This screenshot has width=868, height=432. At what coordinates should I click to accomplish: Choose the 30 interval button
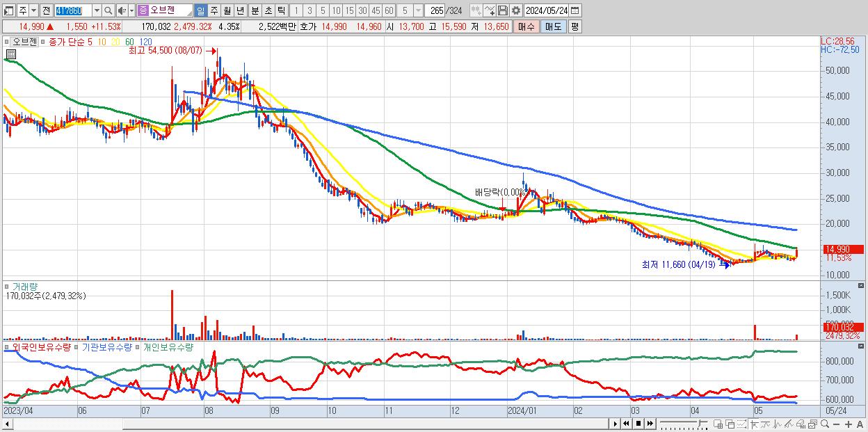coord(363,10)
